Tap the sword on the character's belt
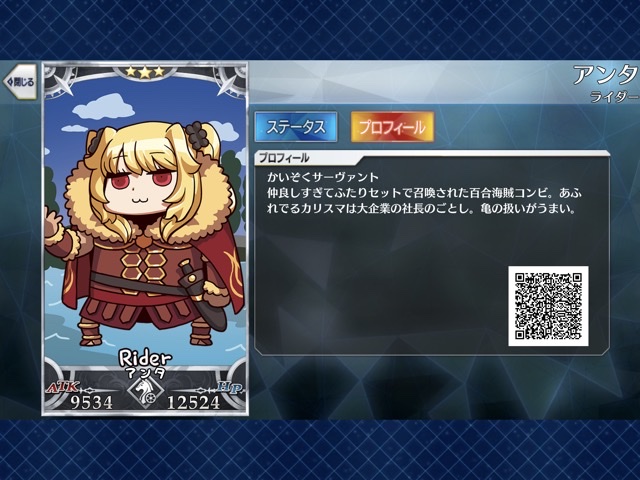The height and width of the screenshot is (480, 640). point(203,293)
